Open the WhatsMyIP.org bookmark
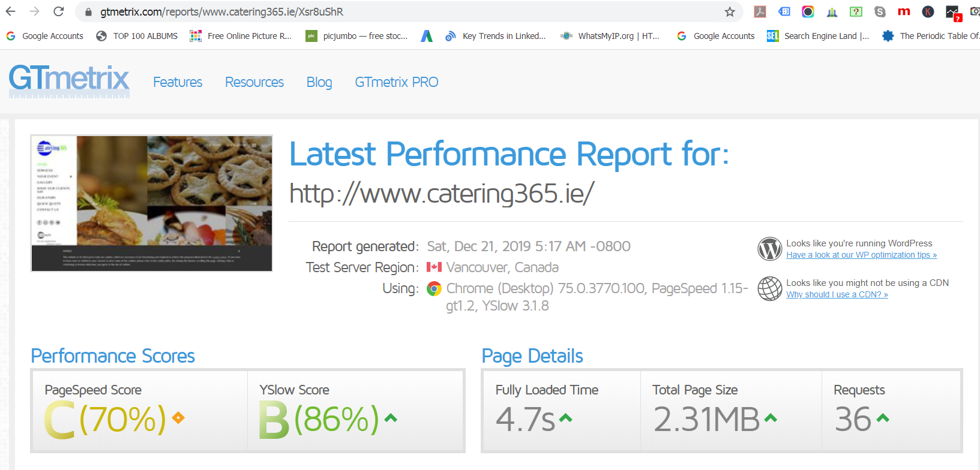Image resolution: width=980 pixels, height=470 pixels. (x=610, y=36)
